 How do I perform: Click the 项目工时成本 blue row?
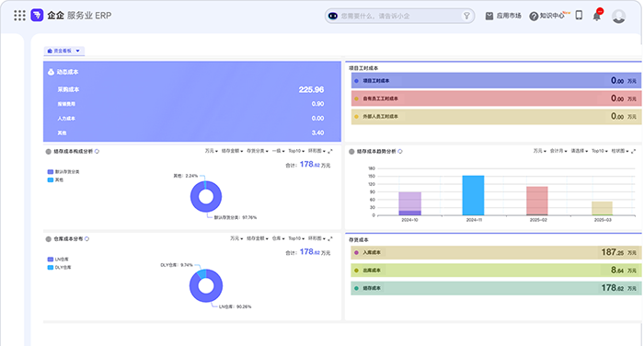[496, 81]
